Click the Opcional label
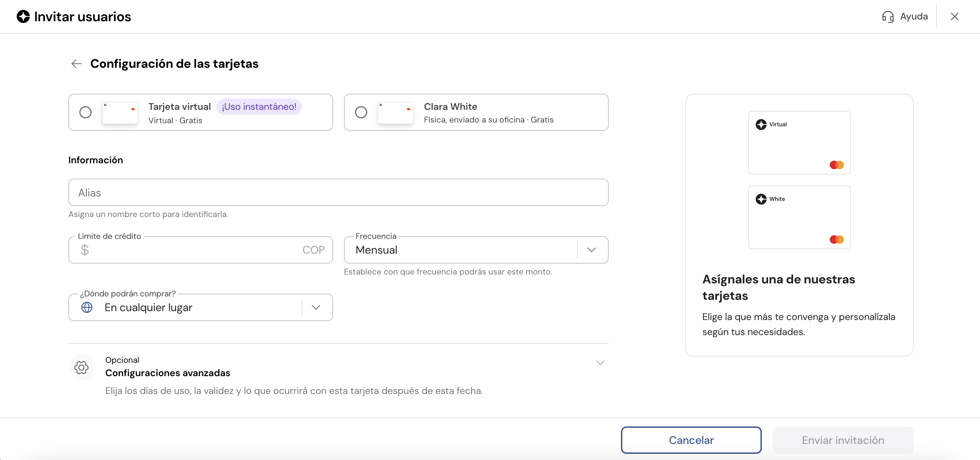This screenshot has height=460, width=980. 122,360
